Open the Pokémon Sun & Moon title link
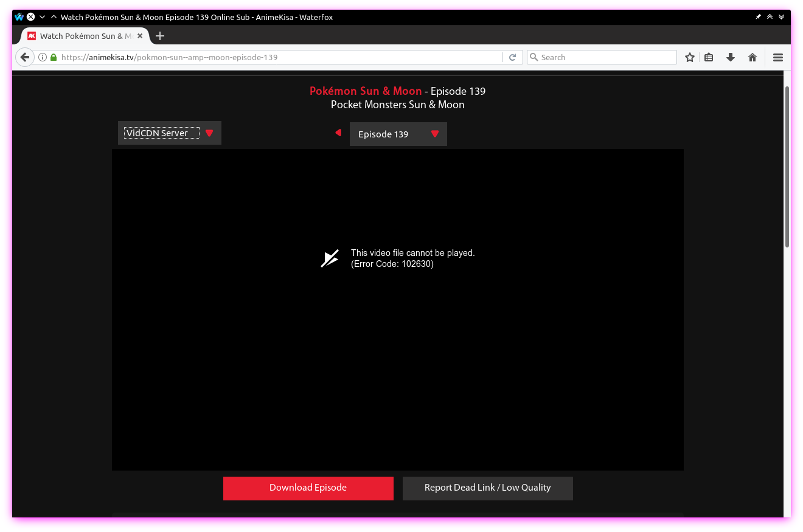The width and height of the screenshot is (803, 532). click(366, 91)
